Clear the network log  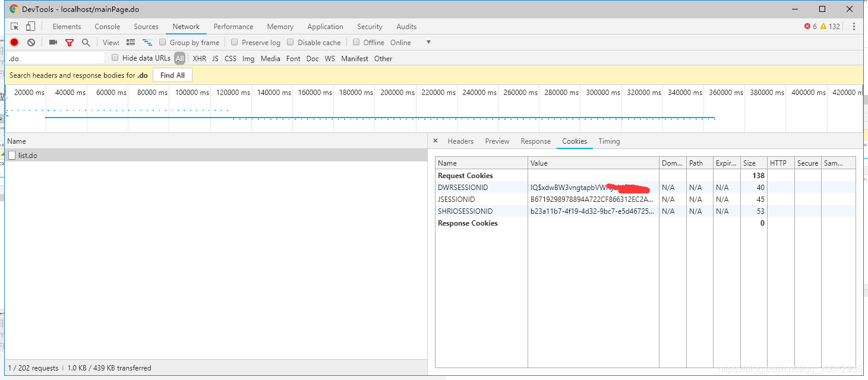[31, 43]
